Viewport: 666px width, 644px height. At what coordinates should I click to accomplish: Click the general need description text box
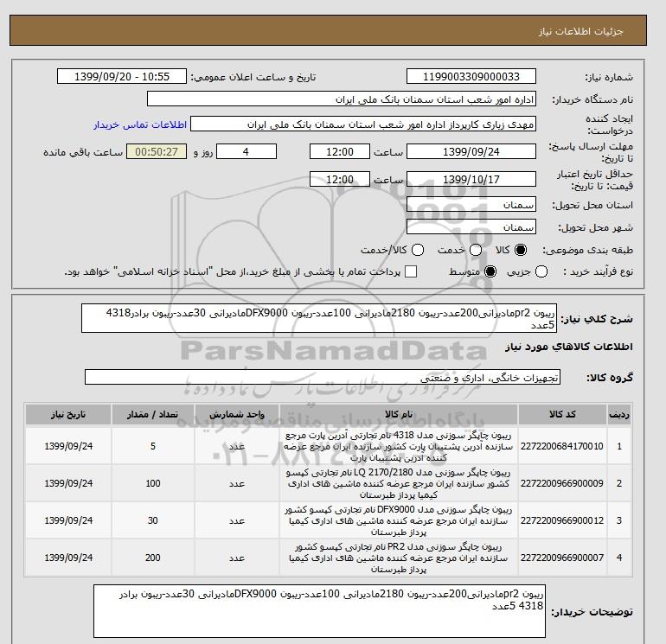(319, 318)
